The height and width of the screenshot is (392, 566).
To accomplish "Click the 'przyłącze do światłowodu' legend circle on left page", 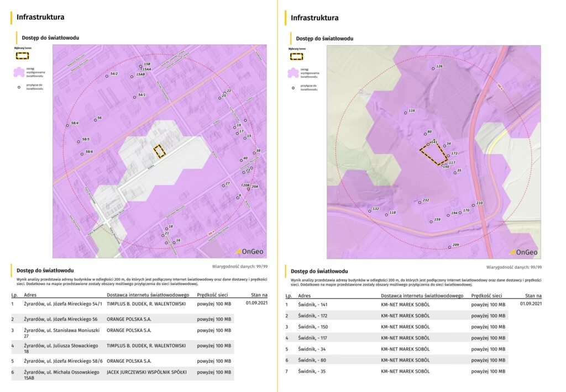I will (x=19, y=87).
